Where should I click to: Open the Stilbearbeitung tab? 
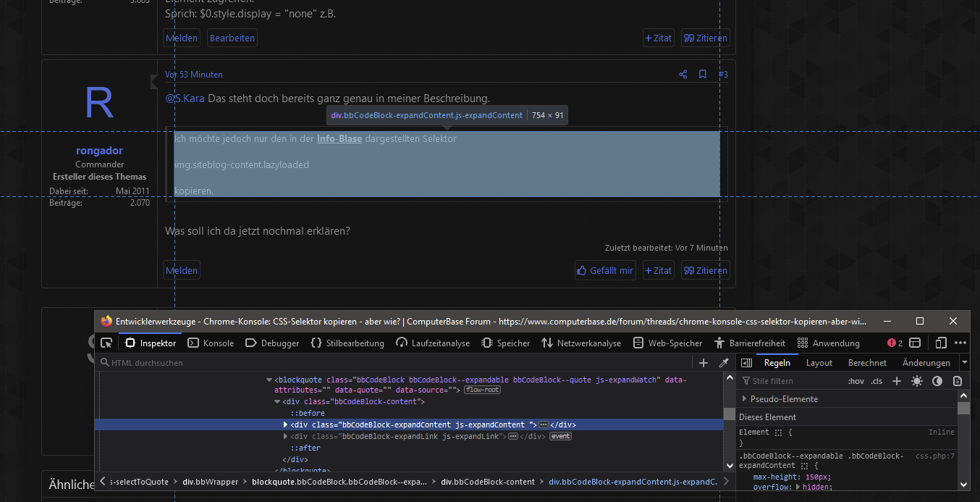[347, 343]
